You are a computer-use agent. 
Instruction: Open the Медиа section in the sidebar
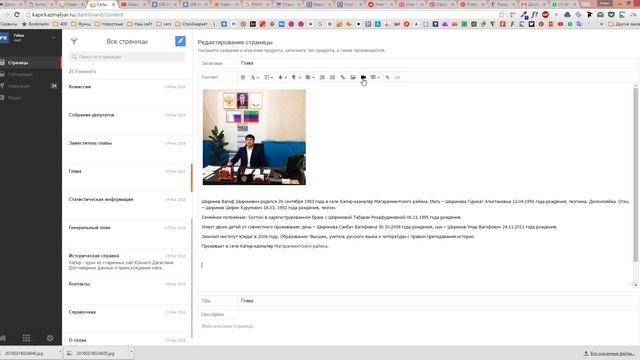pos(31,98)
